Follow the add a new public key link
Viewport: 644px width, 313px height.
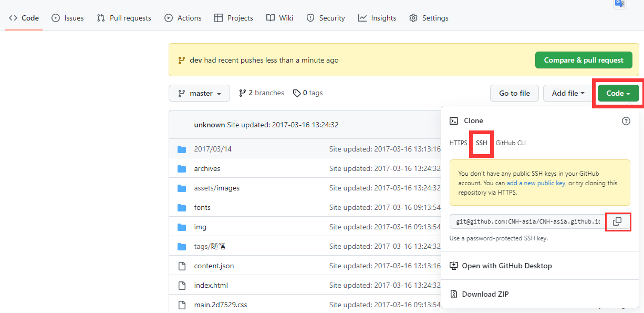point(536,183)
